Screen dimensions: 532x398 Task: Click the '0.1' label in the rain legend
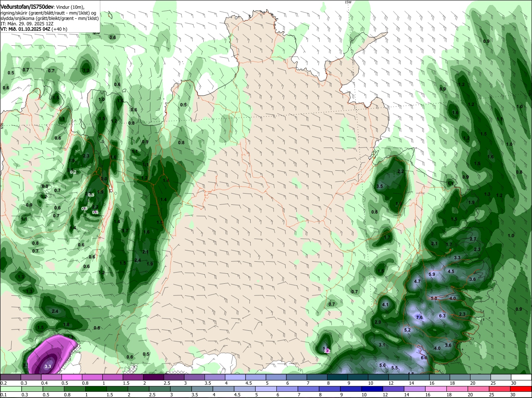tap(4, 395)
